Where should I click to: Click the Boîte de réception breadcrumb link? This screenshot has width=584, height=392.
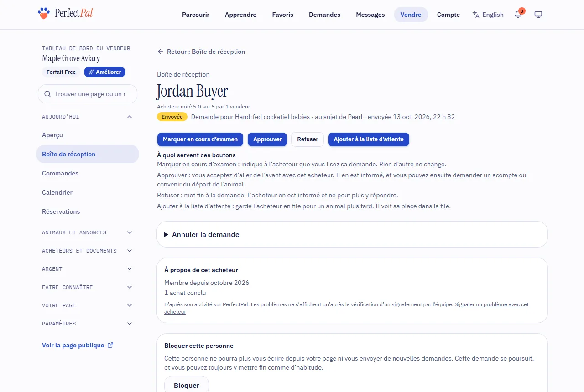tap(183, 74)
